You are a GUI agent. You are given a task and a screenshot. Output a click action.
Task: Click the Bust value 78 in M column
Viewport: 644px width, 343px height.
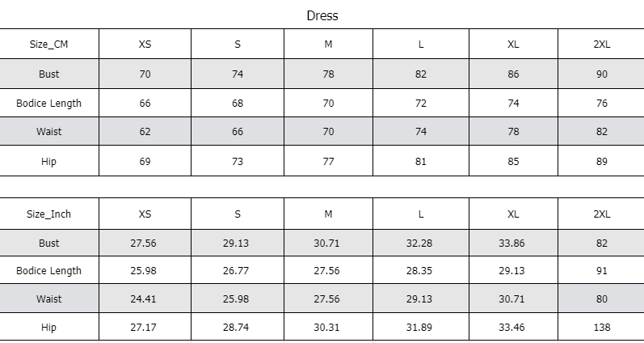point(328,74)
